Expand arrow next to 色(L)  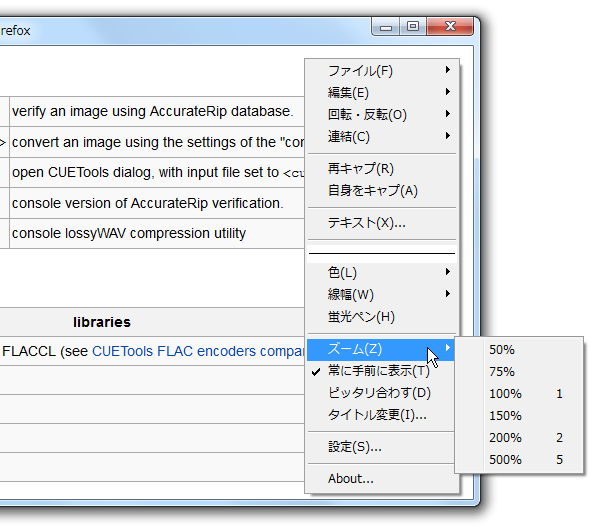point(448,272)
